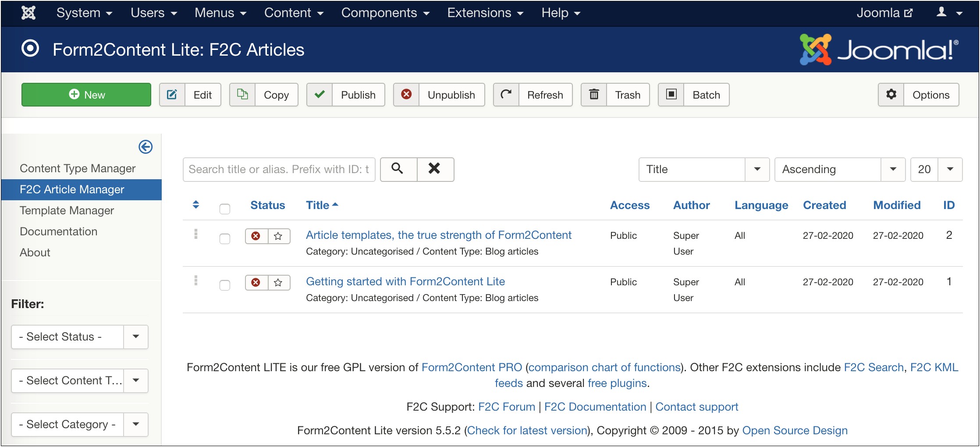Click the Joomla! logo in header

click(x=879, y=50)
